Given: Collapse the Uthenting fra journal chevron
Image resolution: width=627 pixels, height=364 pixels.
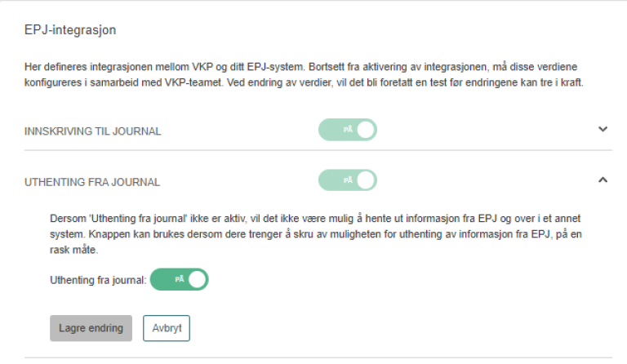Looking at the screenshot, I should pos(603,180).
